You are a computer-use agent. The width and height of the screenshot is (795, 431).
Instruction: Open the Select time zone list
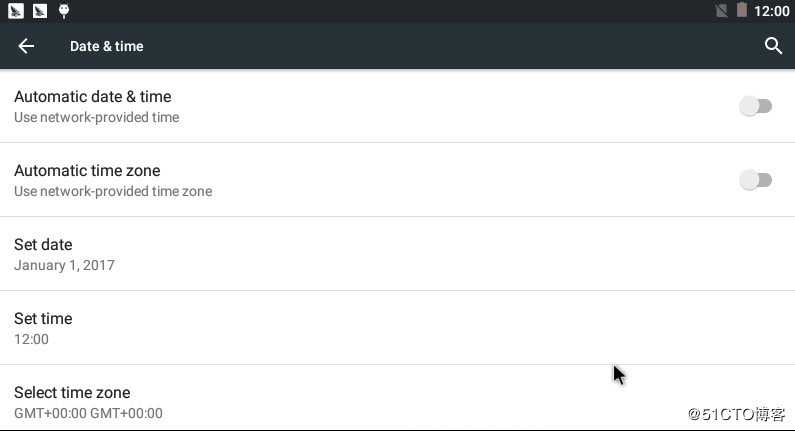(x=72, y=392)
